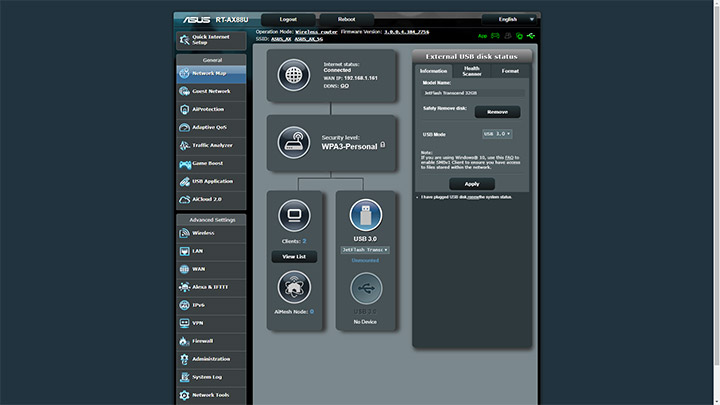Select the Clients monitor icon
The image size is (720, 405).
tap(294, 215)
